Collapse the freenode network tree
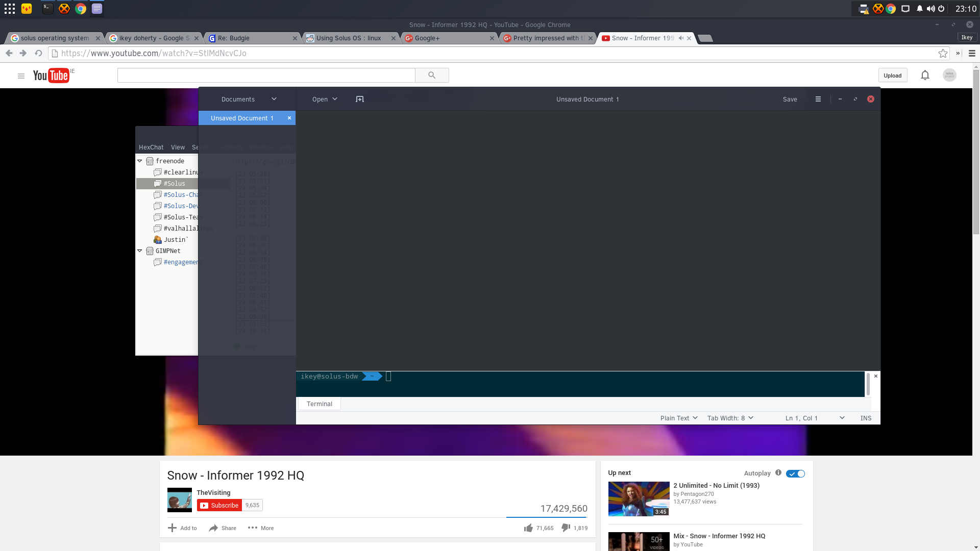The image size is (980, 551). 139,161
